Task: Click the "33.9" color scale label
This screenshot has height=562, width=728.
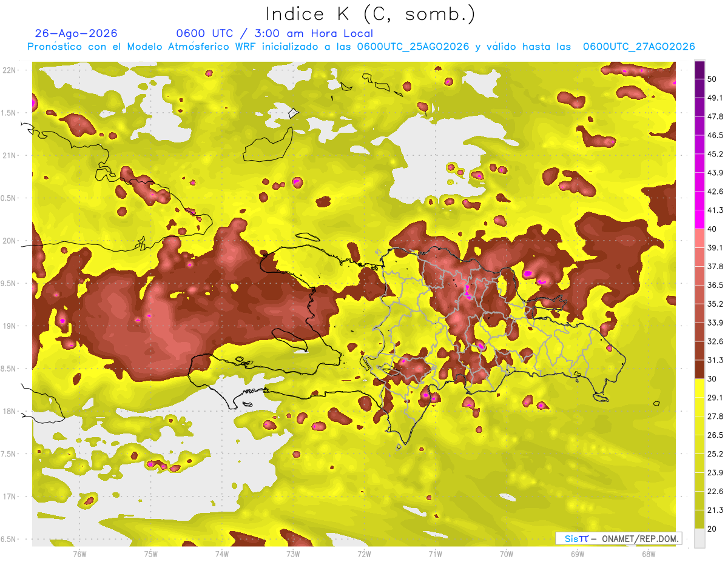Action: pos(715,323)
